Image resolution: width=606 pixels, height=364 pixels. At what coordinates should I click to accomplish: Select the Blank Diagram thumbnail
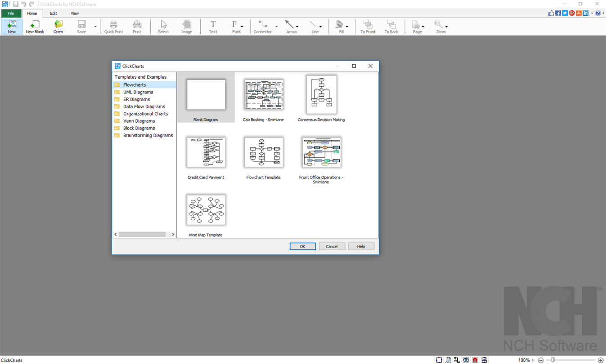[x=206, y=98]
